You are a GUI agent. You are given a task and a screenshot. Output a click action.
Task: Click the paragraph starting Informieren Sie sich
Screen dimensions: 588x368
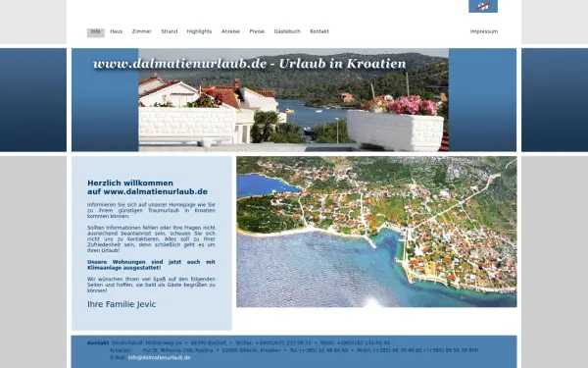click(x=151, y=210)
